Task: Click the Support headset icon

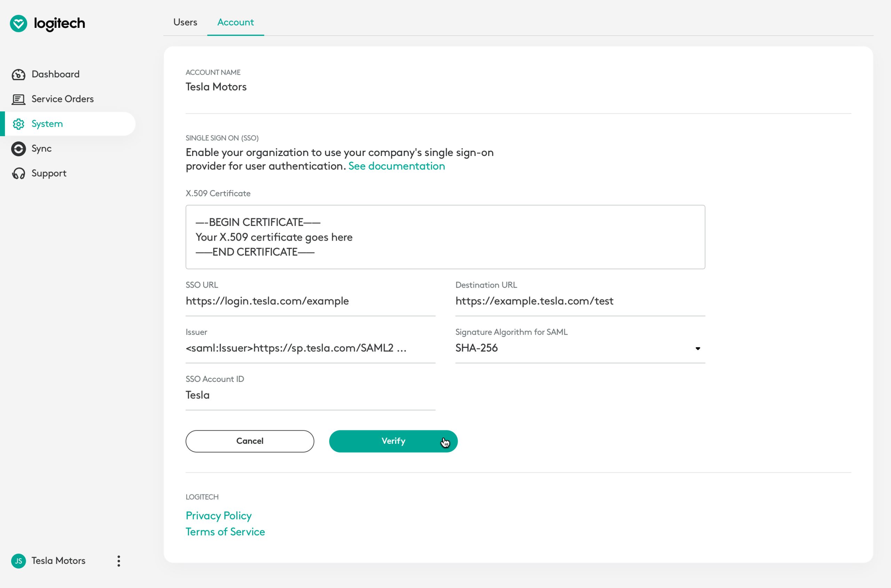Action: pos(18,174)
